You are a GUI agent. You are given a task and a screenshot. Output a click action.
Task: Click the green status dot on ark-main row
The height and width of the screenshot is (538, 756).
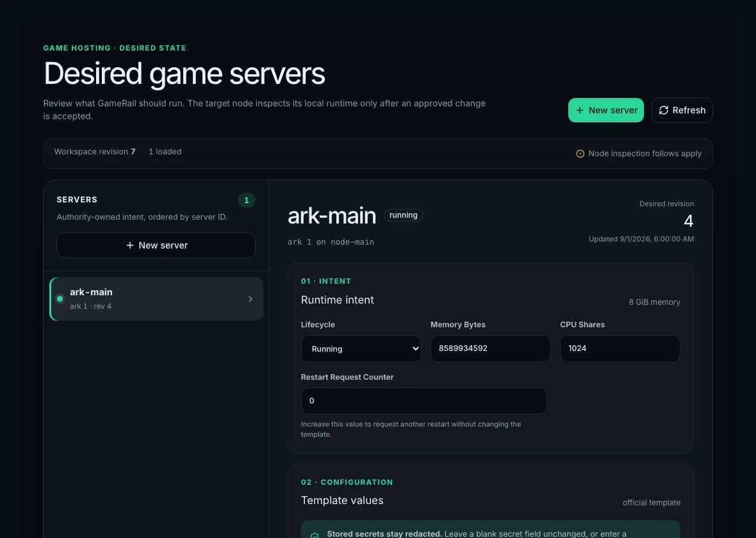tap(60, 299)
